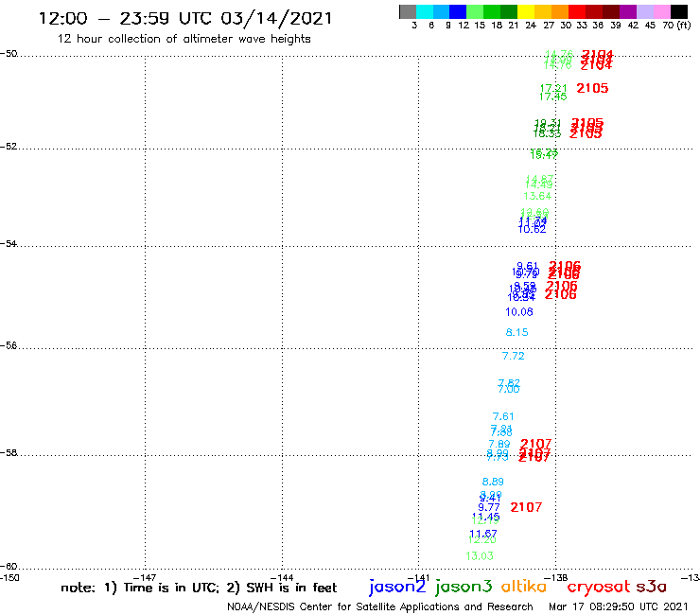Click the bright red swatch between 30 and 33

(x=576, y=11)
